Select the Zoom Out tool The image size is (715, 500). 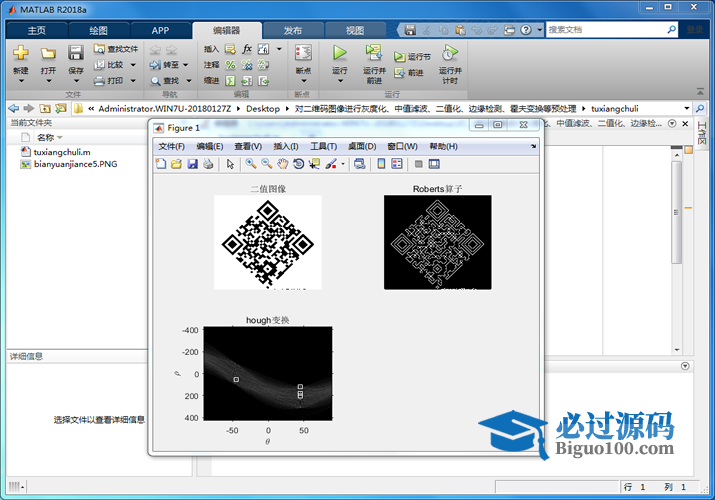(x=267, y=164)
